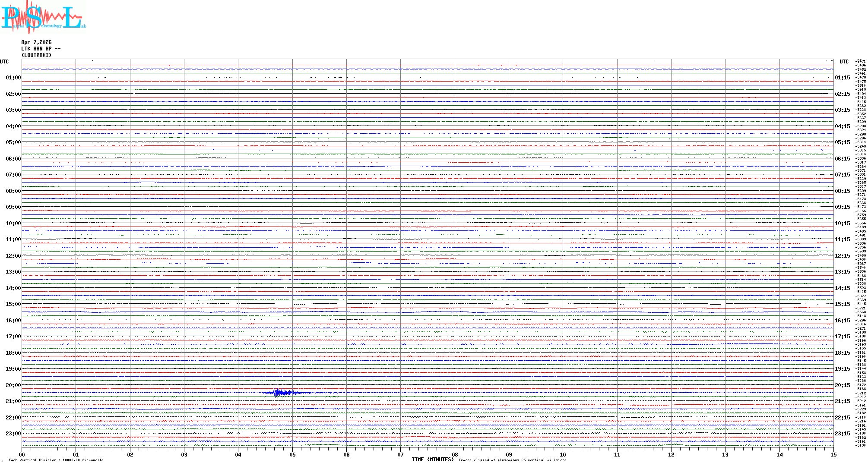Screen dimensions: 868x466
Task: Click the 15 minute mark at the axis end
Action: [833, 455]
